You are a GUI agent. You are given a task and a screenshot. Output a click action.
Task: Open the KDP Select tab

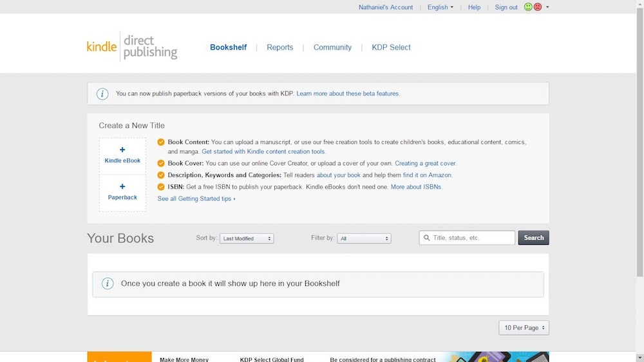pos(391,47)
